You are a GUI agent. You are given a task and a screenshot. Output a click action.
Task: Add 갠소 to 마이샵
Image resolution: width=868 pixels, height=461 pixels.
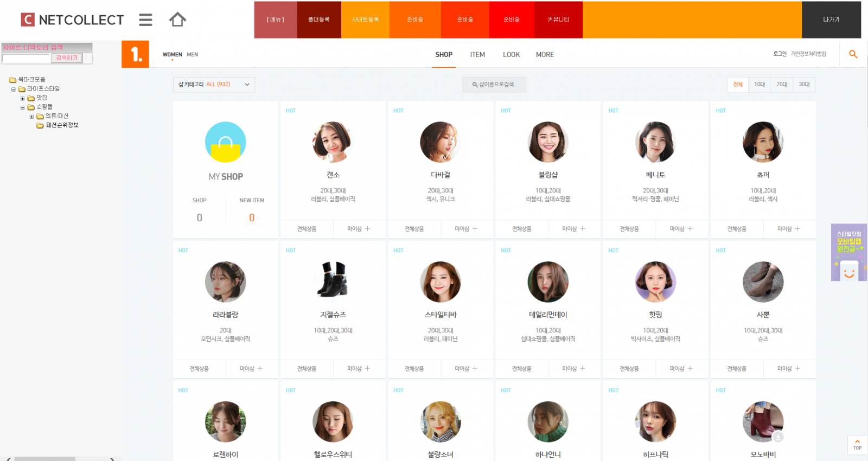pyautogui.click(x=359, y=229)
